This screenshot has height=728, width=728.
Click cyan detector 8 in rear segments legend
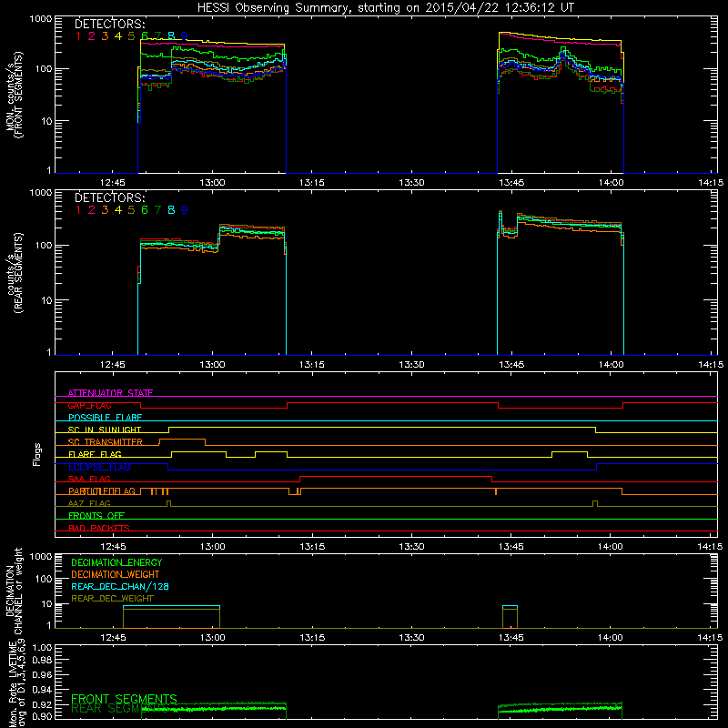171,210
